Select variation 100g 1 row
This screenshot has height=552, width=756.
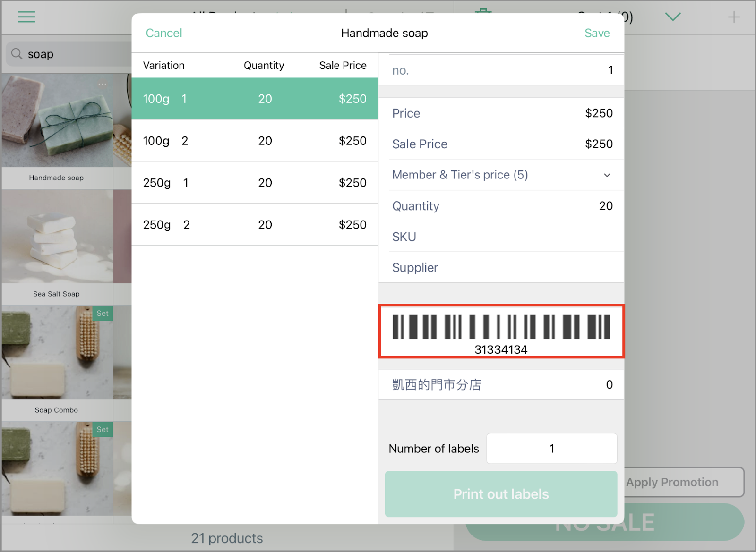point(255,99)
